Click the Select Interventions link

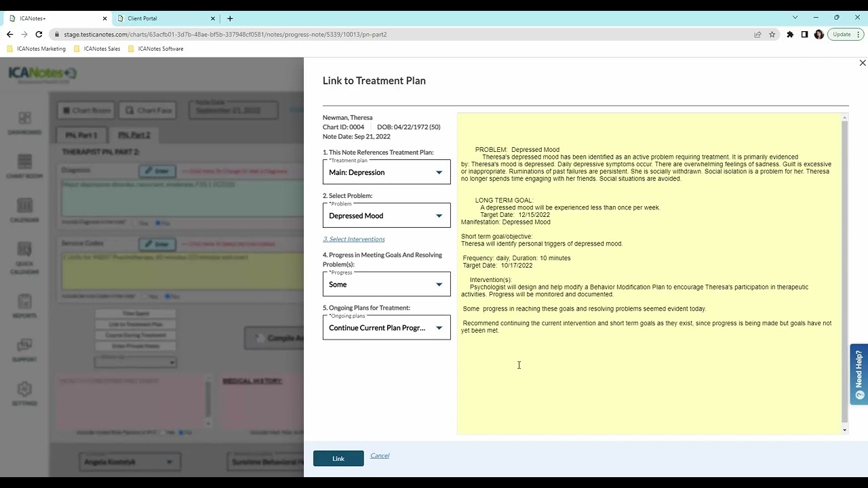coord(354,239)
